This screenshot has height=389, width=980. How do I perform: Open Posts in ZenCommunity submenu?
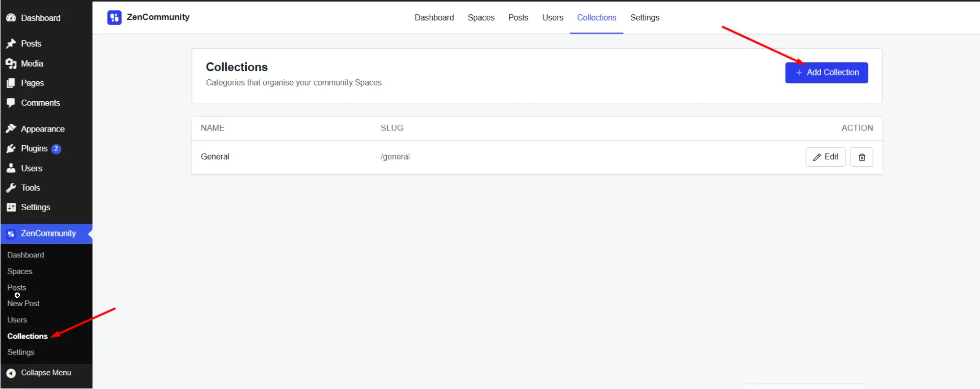pyautogui.click(x=17, y=288)
